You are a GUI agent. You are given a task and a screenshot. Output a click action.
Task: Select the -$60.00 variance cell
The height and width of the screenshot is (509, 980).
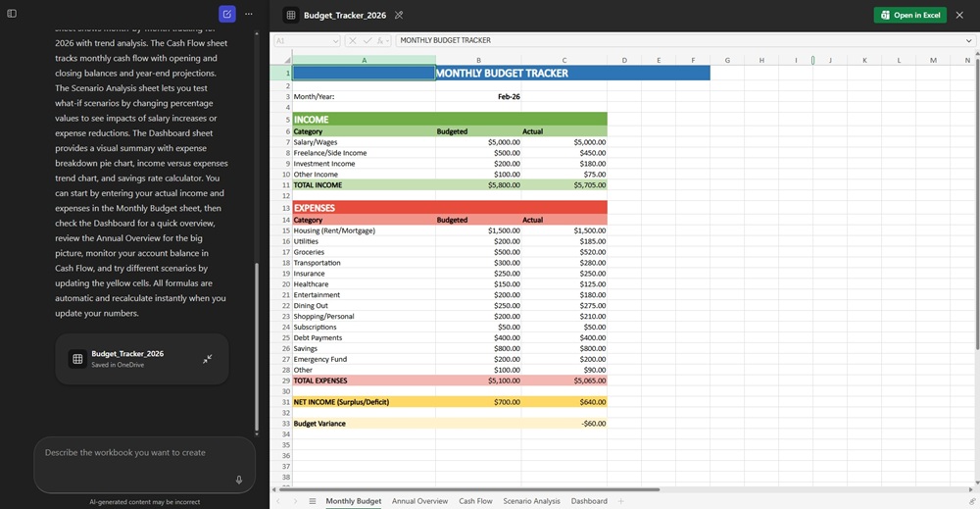pos(564,424)
